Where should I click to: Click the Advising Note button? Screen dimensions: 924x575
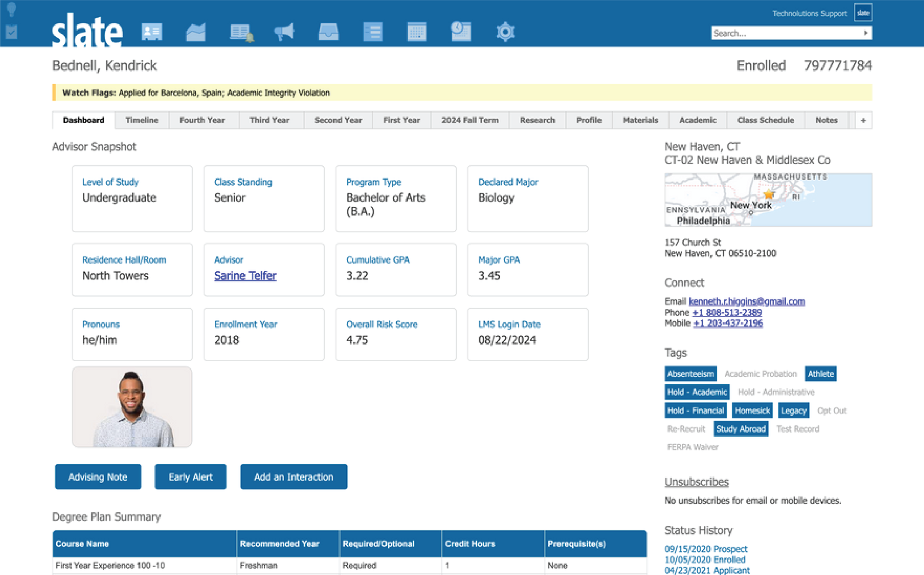click(98, 477)
